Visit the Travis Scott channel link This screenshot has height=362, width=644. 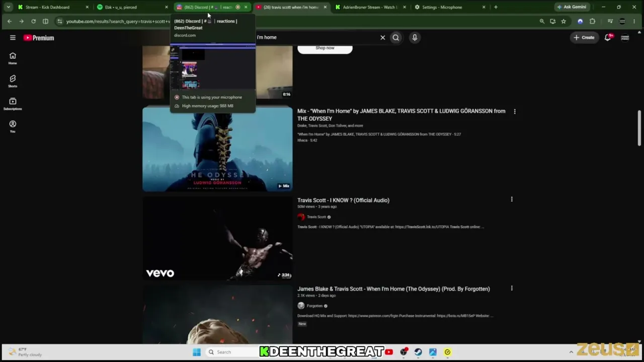coord(316,217)
